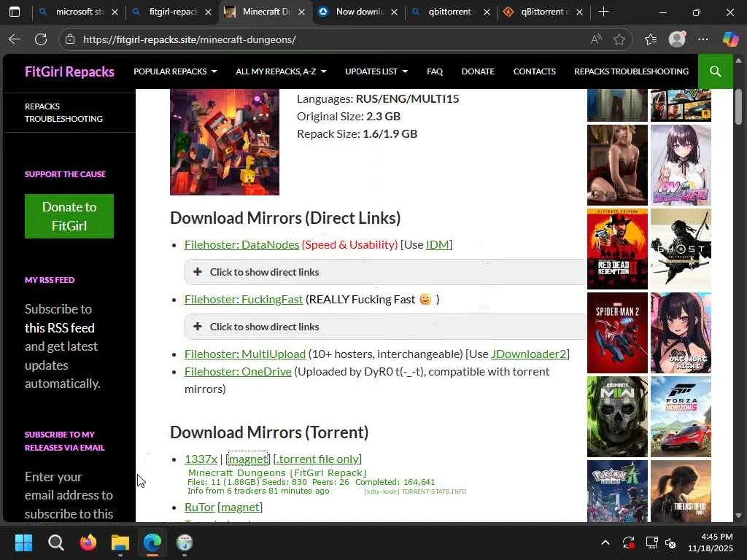Close the Minecraft Dungeons tab
747x560 pixels.
pos(301,12)
